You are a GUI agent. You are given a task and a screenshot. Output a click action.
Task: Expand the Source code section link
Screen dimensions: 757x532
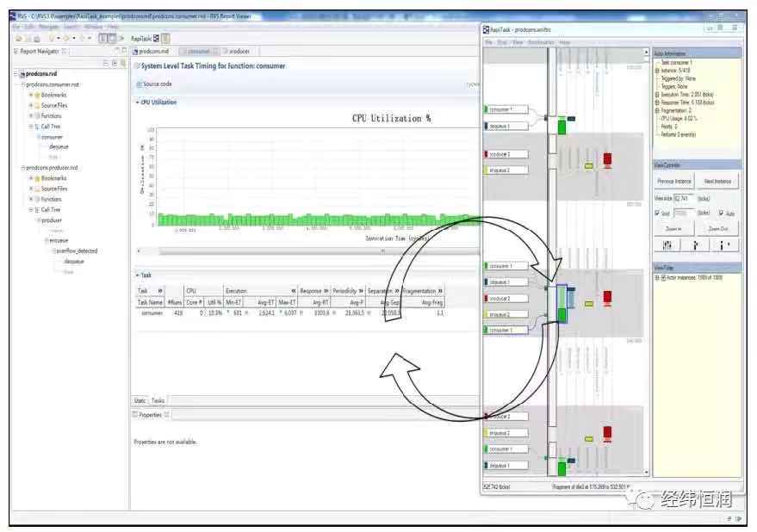[158, 84]
